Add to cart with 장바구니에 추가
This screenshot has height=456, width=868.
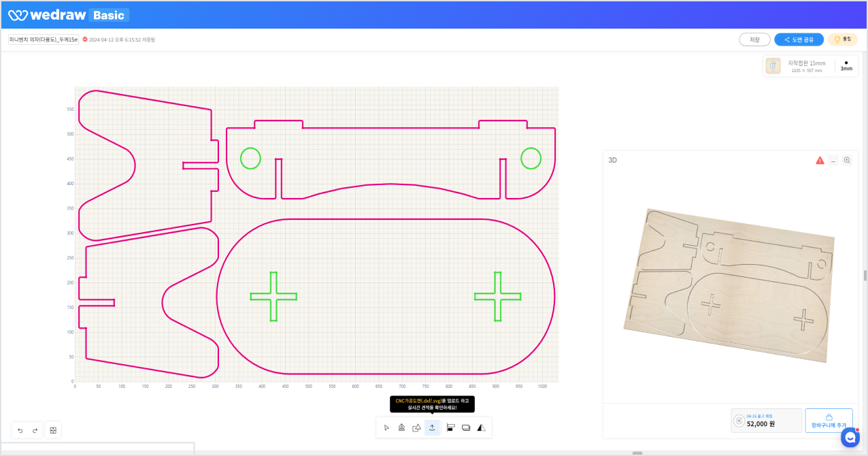(x=829, y=421)
